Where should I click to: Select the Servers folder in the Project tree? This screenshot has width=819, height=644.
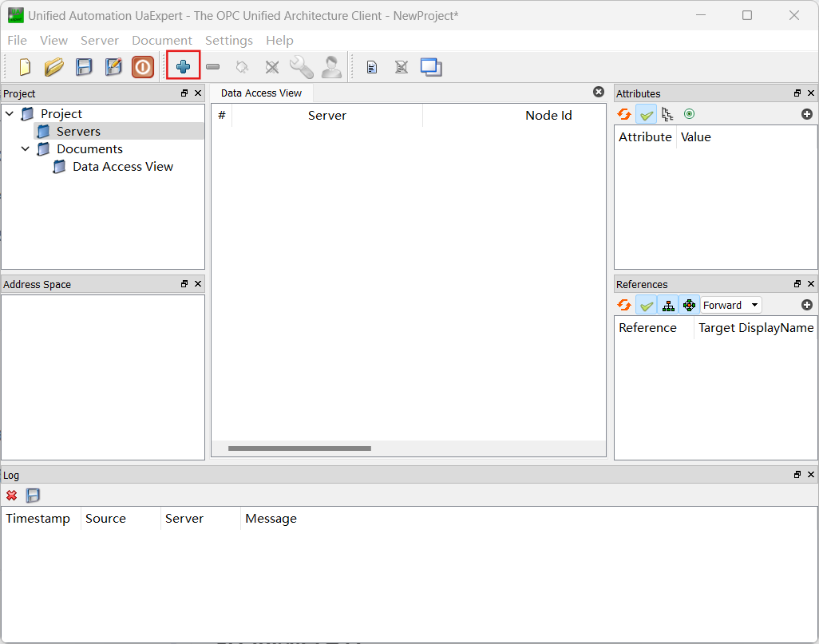(x=78, y=131)
